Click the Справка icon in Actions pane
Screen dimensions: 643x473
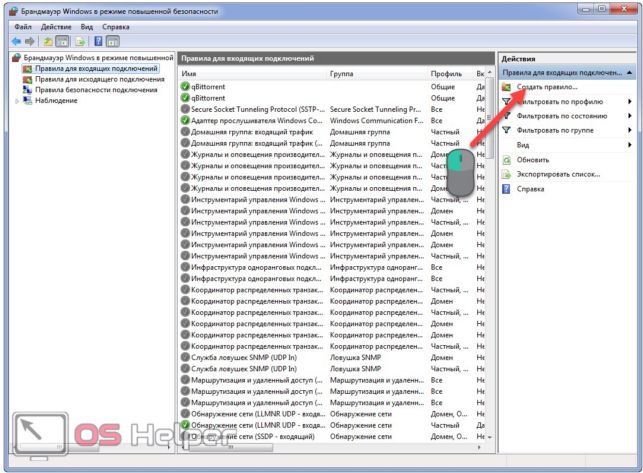507,189
